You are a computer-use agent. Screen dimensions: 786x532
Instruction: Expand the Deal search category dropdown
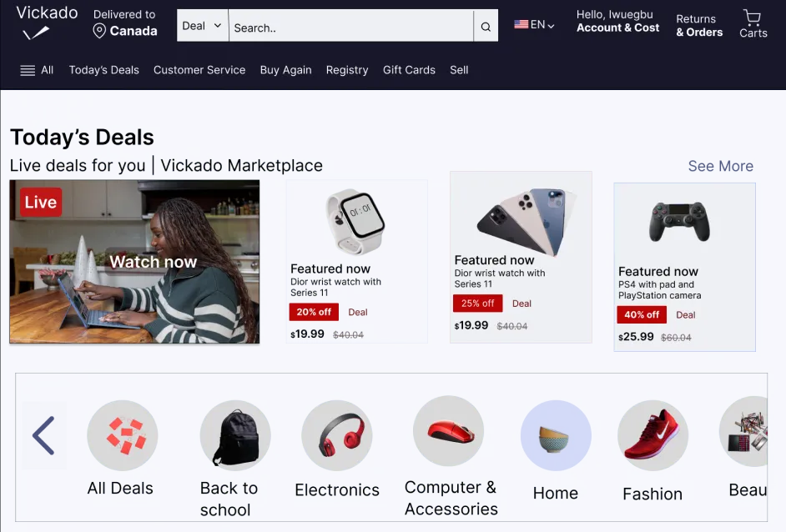coord(203,26)
